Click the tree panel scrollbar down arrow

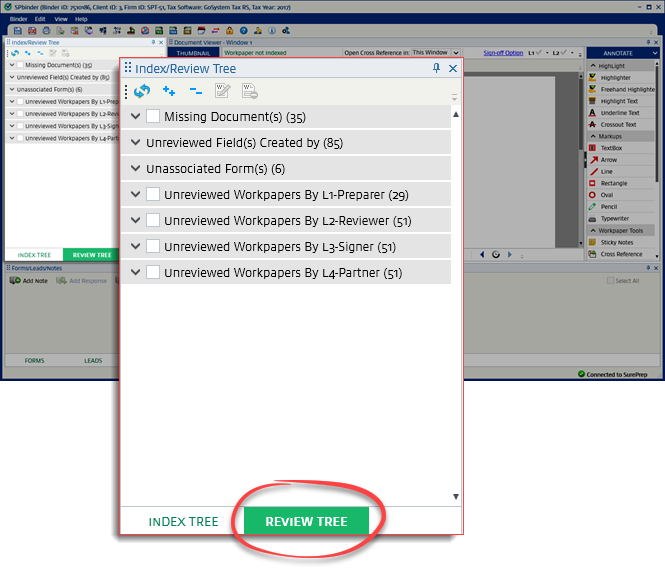(456, 496)
